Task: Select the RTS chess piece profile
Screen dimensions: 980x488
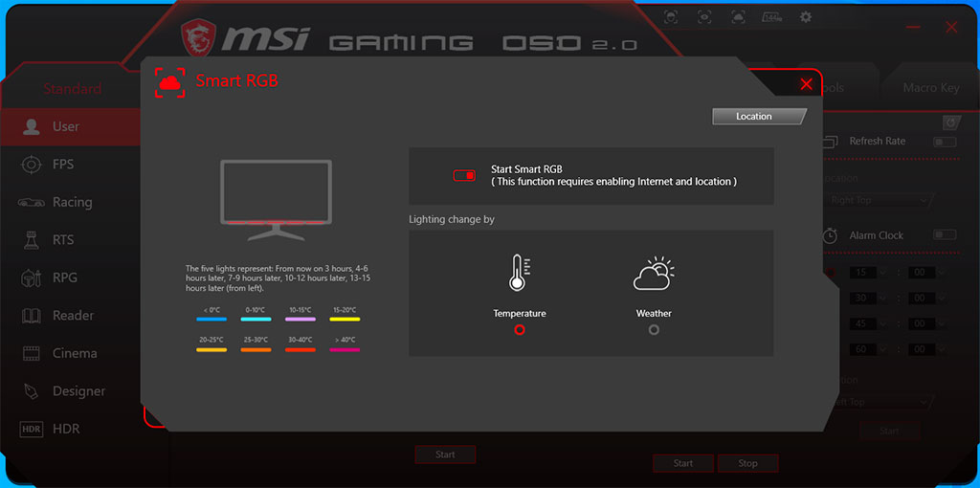Action: point(70,240)
